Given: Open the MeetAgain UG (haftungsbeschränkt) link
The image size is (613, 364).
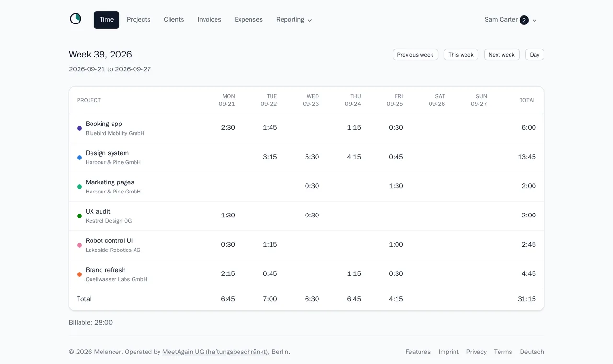Looking at the screenshot, I should point(215,352).
